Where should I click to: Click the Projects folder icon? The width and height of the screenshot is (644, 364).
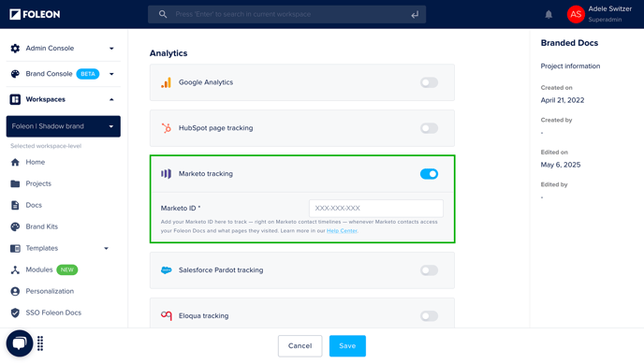(x=15, y=183)
